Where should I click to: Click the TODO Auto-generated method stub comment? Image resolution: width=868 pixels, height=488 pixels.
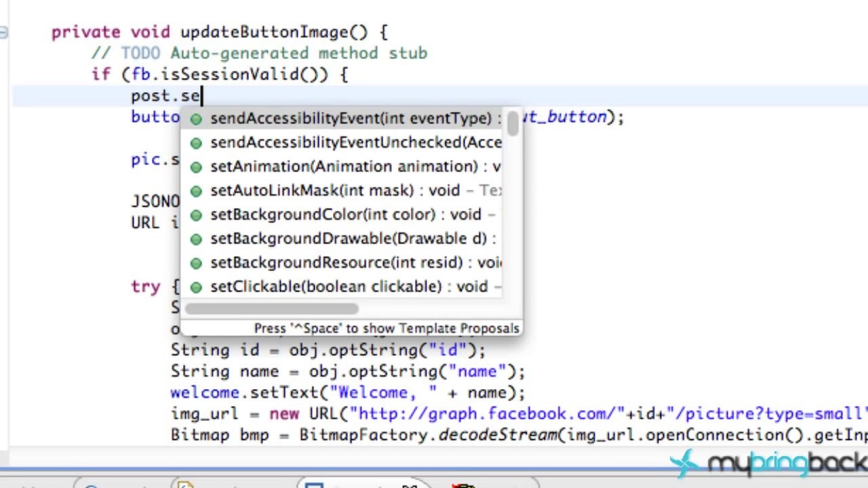[x=259, y=53]
